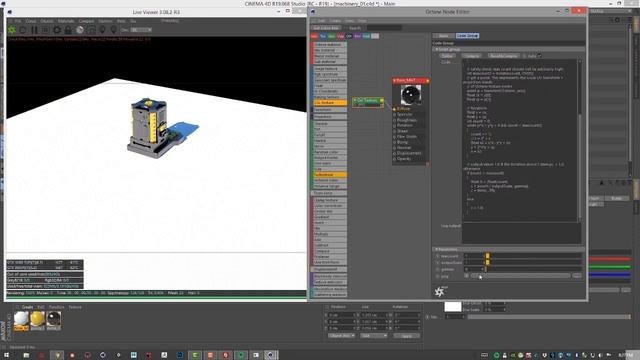Select Gradient in the node list
640x360 pixels.
(330, 217)
